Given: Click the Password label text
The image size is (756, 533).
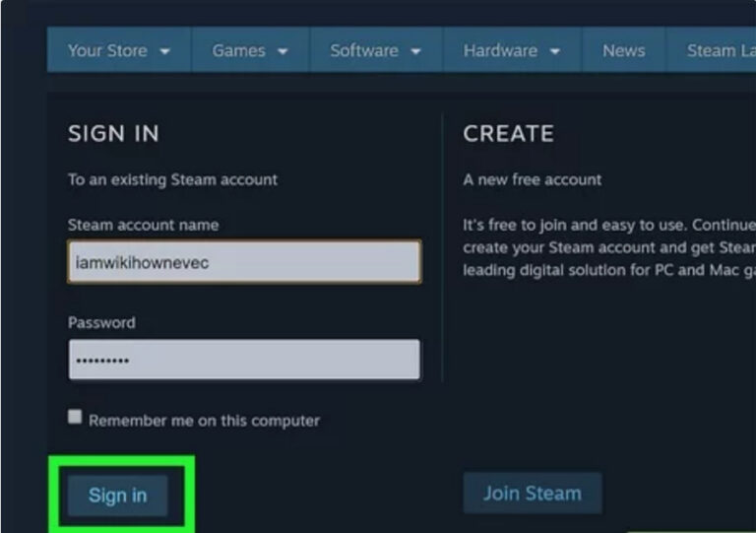Looking at the screenshot, I should (101, 323).
